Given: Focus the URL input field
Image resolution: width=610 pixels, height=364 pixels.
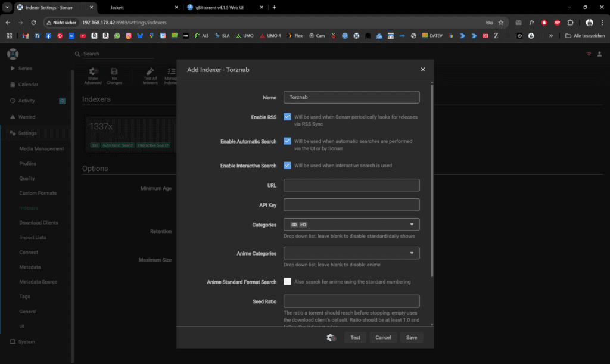Looking at the screenshot, I should pyautogui.click(x=351, y=185).
